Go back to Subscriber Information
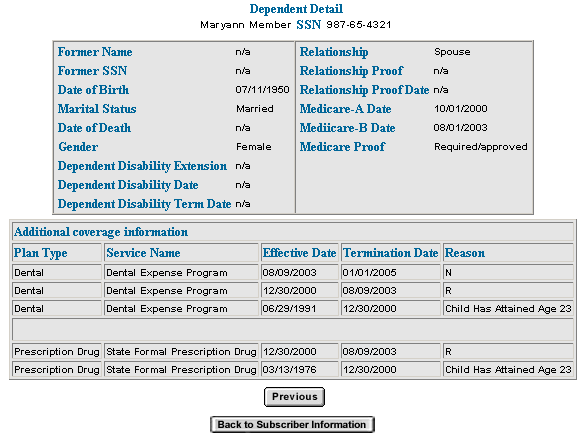The width and height of the screenshot is (588, 437). (292, 424)
